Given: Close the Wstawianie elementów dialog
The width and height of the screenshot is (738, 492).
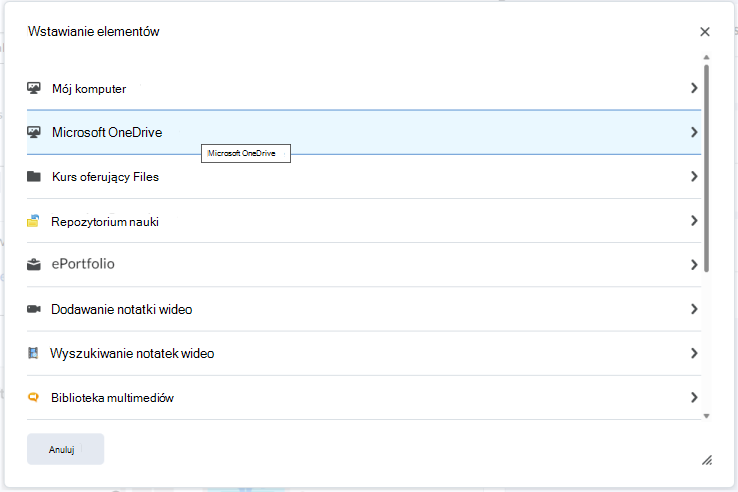Looking at the screenshot, I should click(x=705, y=32).
